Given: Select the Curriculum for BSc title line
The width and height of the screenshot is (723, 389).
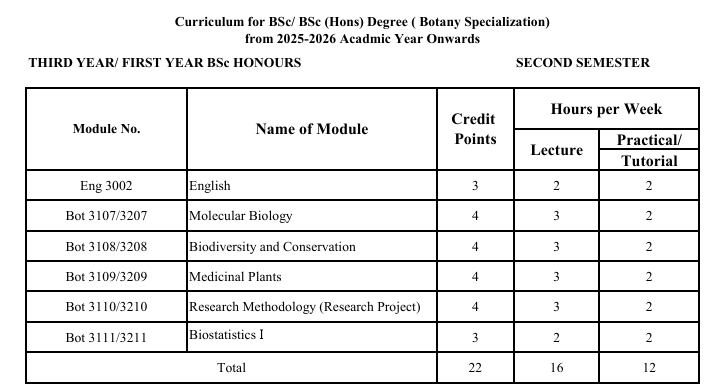Looking at the screenshot, I should coord(362,22).
